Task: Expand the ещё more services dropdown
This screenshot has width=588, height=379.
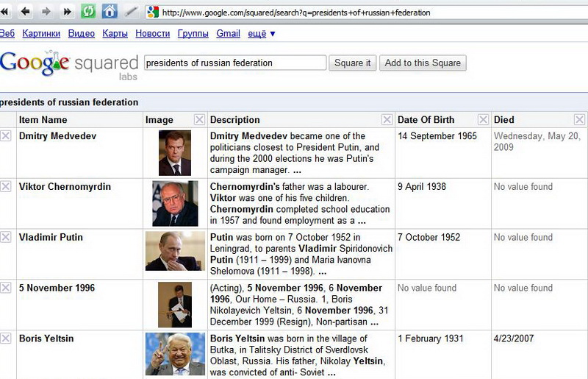Action: tap(262, 34)
